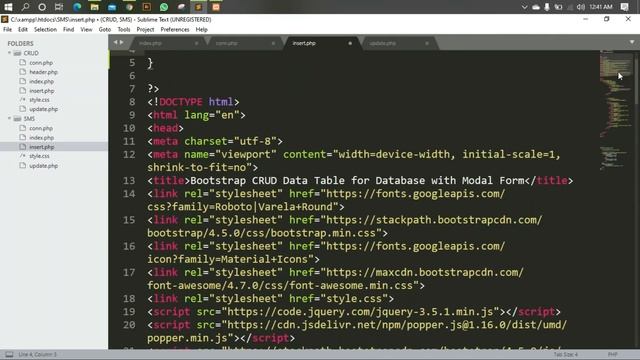Open the microphone tray icon
Viewport: 640px width, 360px height.
(x=547, y=7)
